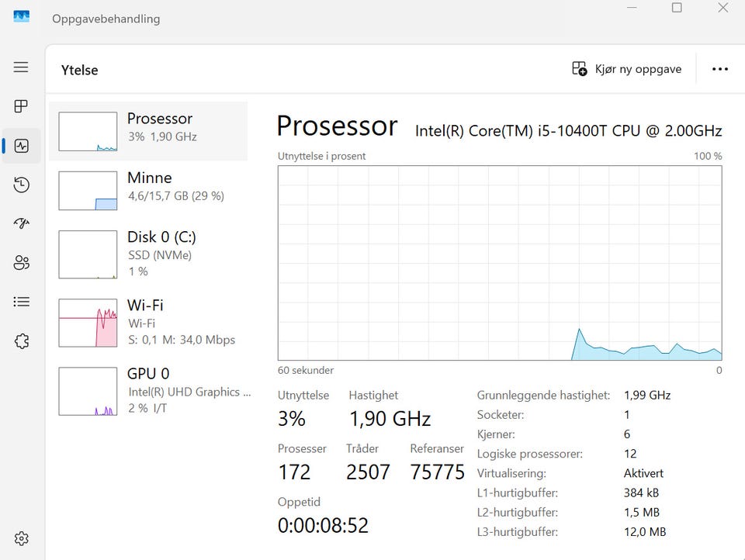Select the Wi-Fi performance entry
The width and height of the screenshot is (745, 560).
click(x=148, y=323)
